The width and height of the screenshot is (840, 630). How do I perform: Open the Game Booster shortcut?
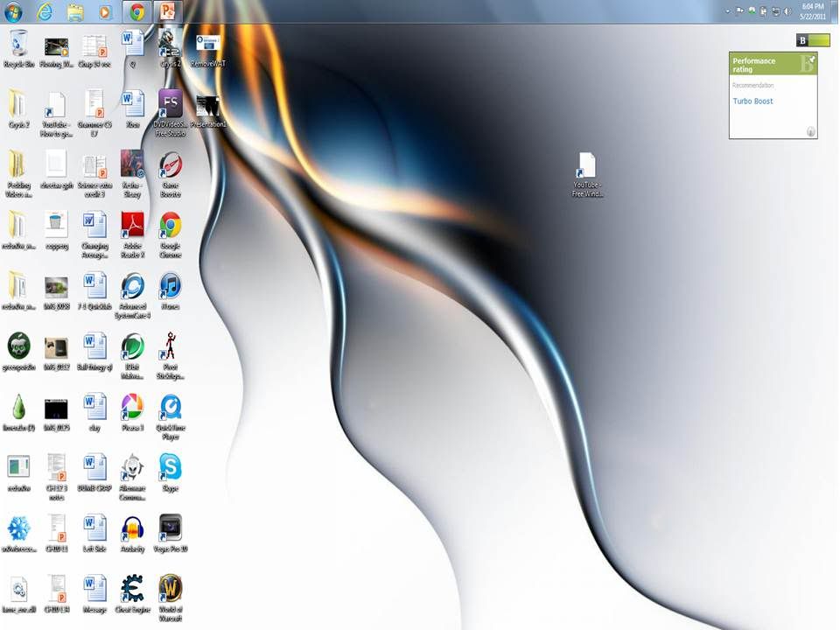click(x=170, y=165)
